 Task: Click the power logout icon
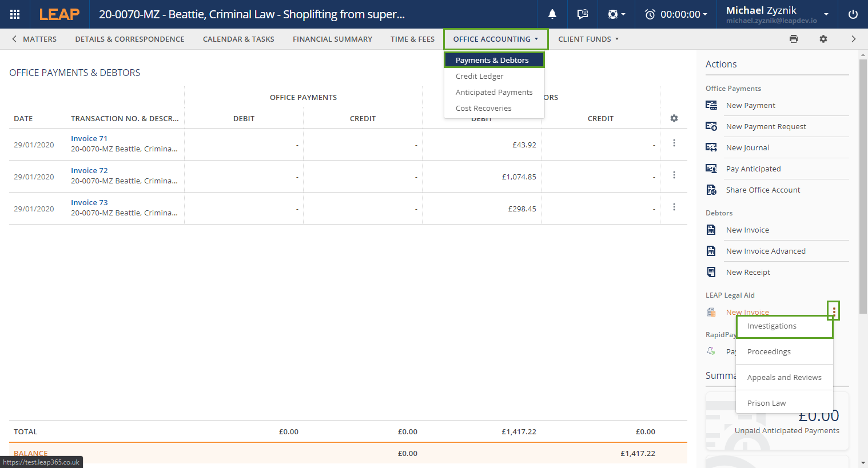click(853, 14)
